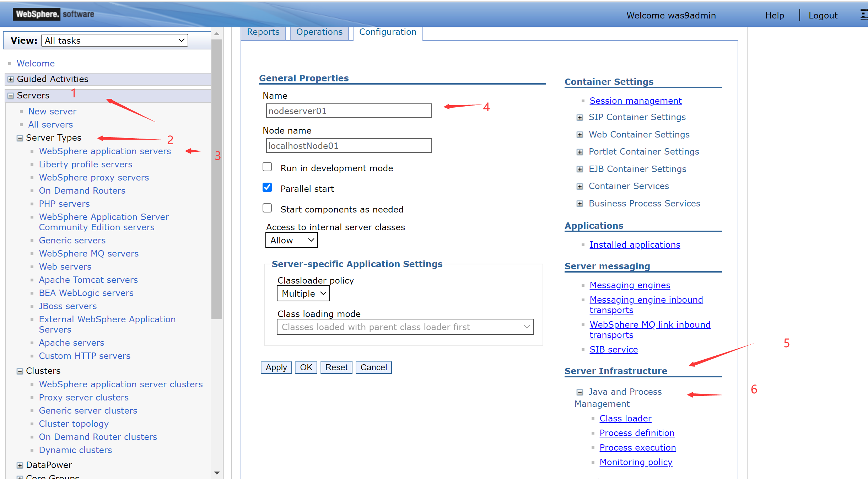
Task: Open New server in navigation
Action: tap(52, 112)
